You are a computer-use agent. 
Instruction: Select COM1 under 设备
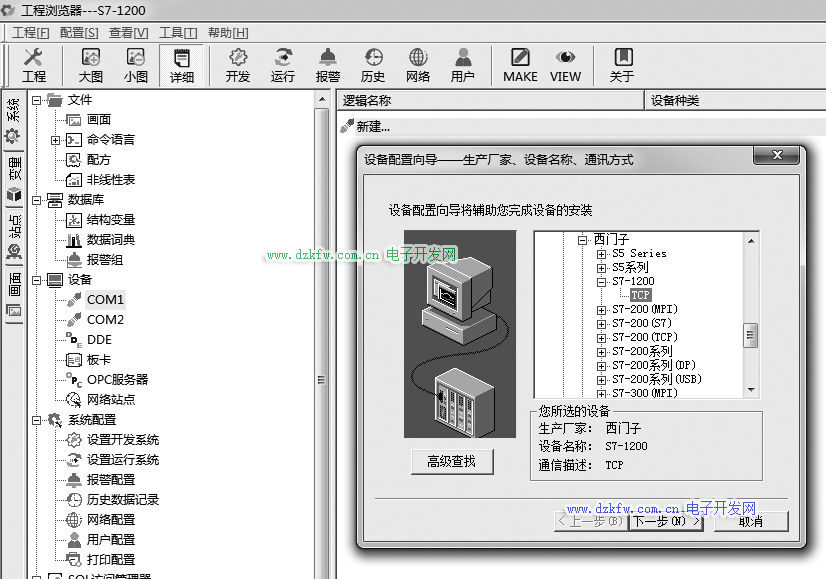(x=105, y=300)
